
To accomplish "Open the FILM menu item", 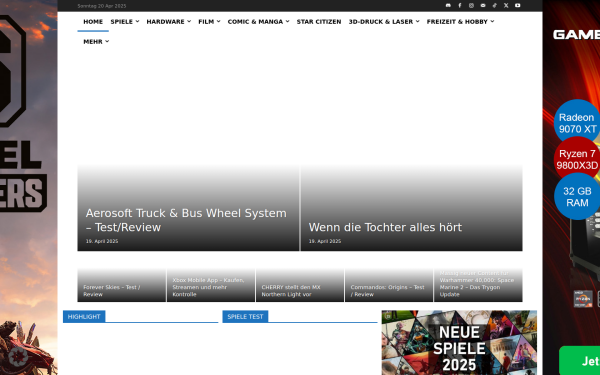I will coord(206,22).
